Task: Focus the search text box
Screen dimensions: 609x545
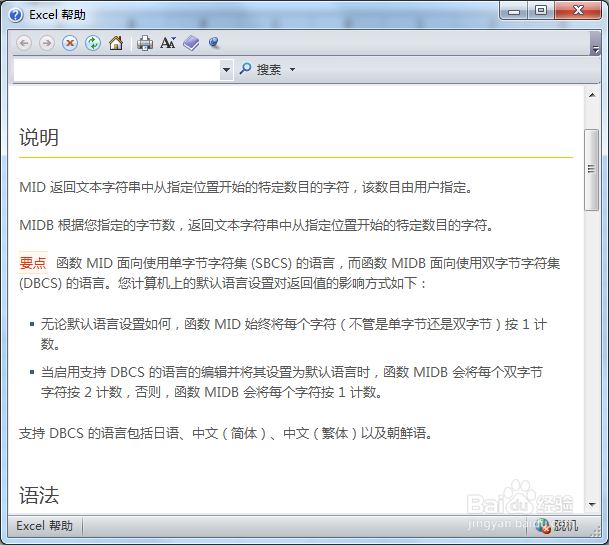Action: coord(117,70)
